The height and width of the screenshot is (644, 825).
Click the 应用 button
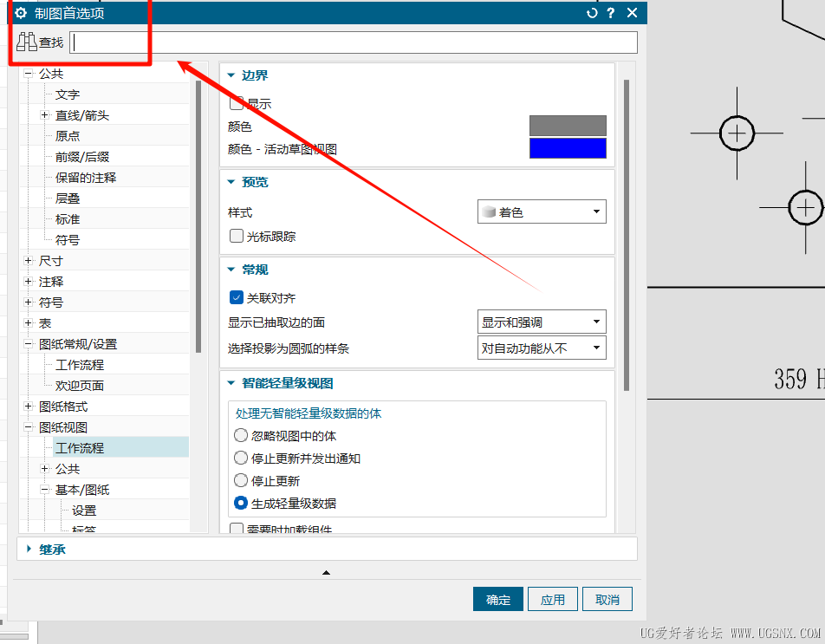tap(553, 599)
